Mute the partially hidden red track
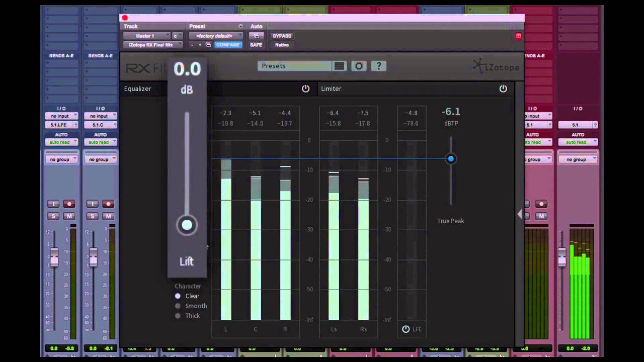The image size is (644, 362). [541, 216]
